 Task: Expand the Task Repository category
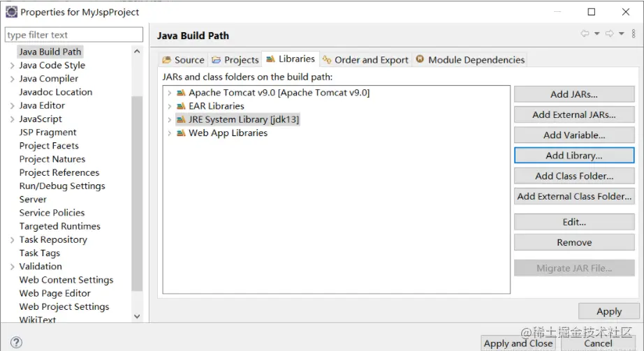(13, 240)
